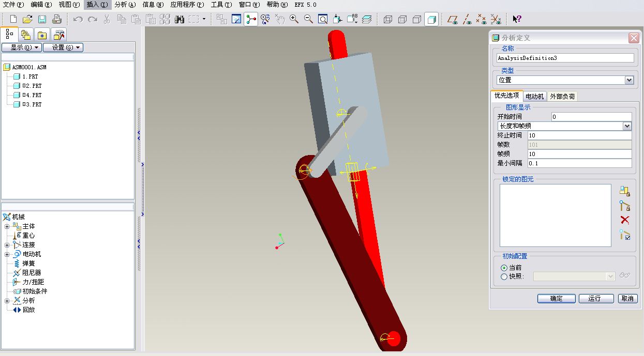Screen dimensions: 644x356
Task: Select wireframe display style
Action: pos(388,20)
